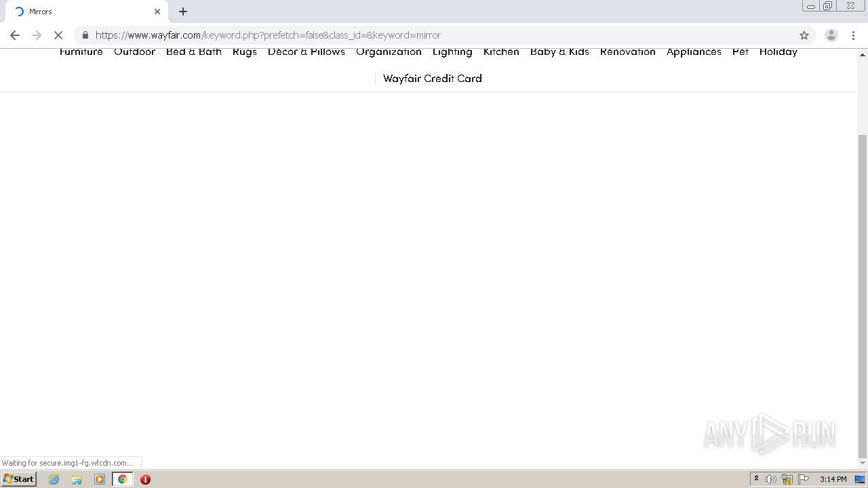The width and height of the screenshot is (868, 488).
Task: Open the Action Center flag icon
Action: click(x=804, y=479)
